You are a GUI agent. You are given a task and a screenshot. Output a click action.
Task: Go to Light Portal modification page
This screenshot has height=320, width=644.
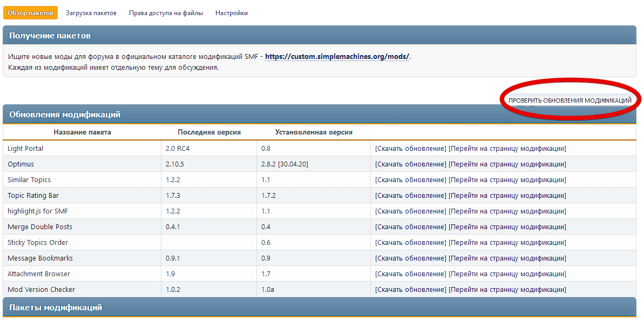pyautogui.click(x=507, y=149)
